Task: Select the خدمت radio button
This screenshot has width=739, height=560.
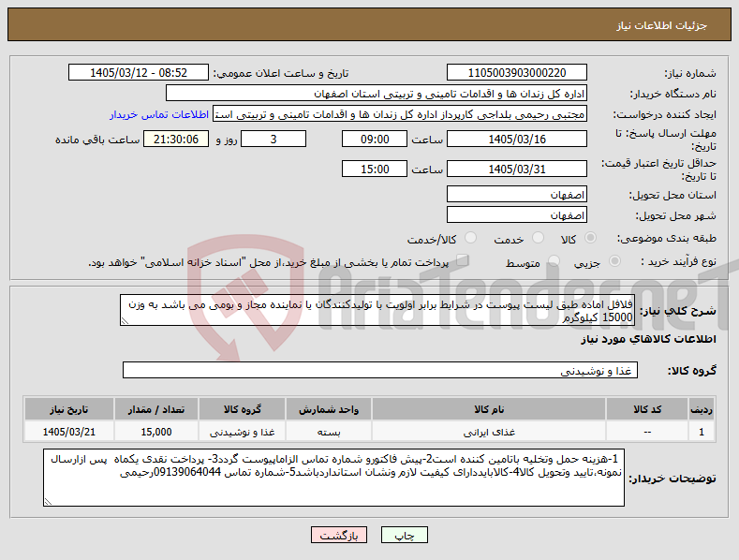Action: [538, 238]
